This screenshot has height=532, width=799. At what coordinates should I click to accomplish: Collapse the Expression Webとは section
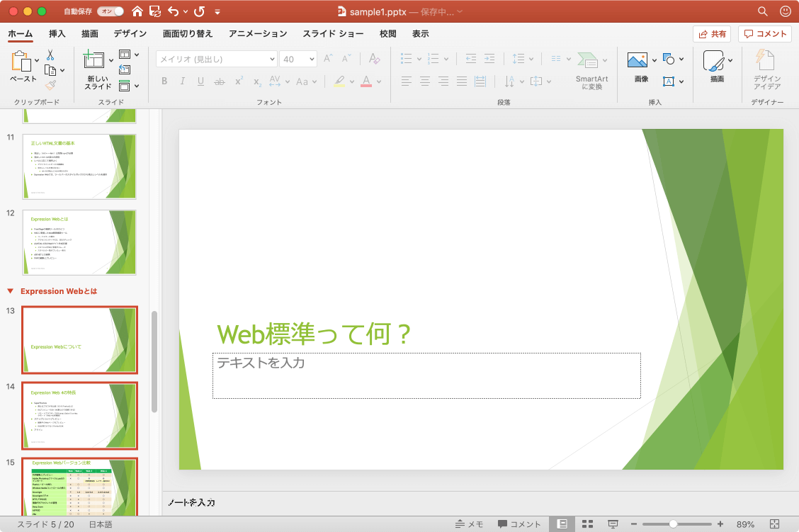click(10, 291)
